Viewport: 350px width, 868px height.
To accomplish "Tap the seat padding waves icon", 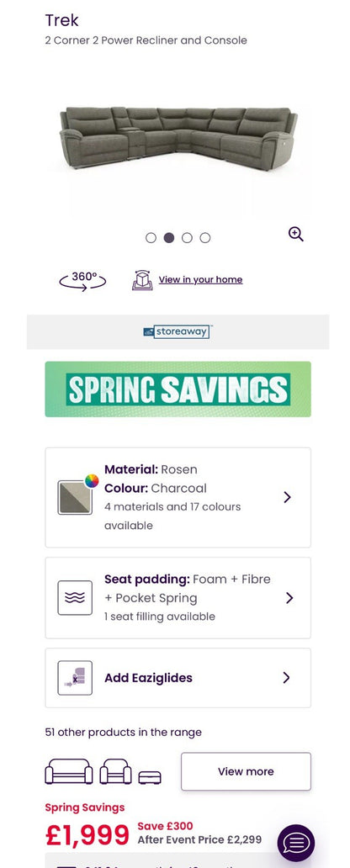I will (x=75, y=598).
